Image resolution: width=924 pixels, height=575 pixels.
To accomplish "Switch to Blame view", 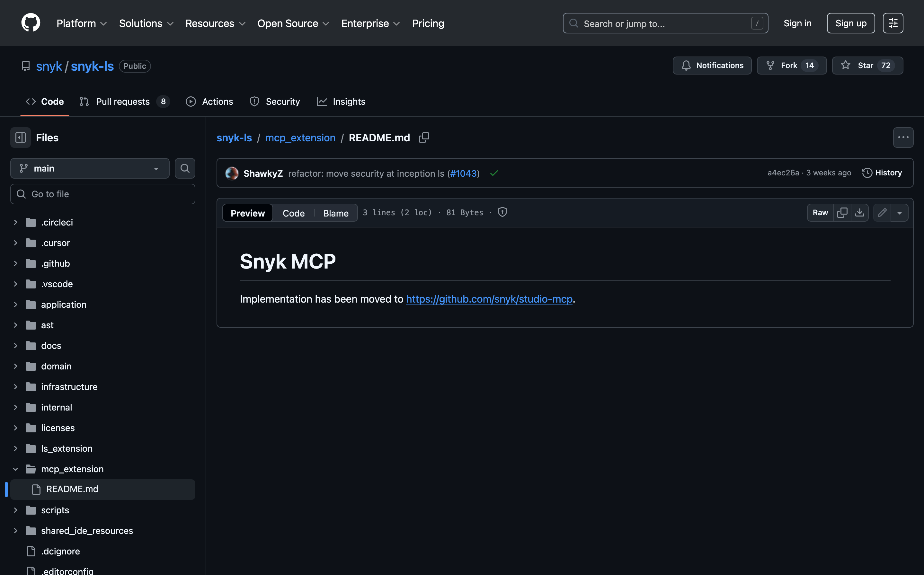I will pos(336,213).
